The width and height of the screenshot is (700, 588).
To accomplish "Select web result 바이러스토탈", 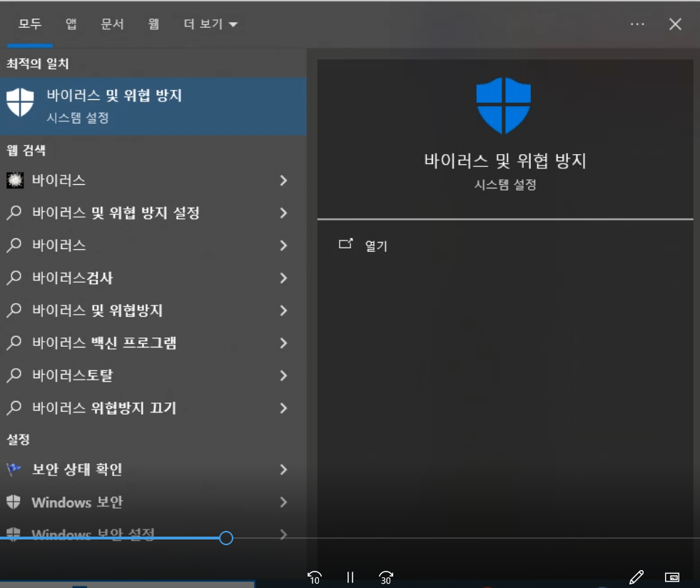I will [x=72, y=376].
